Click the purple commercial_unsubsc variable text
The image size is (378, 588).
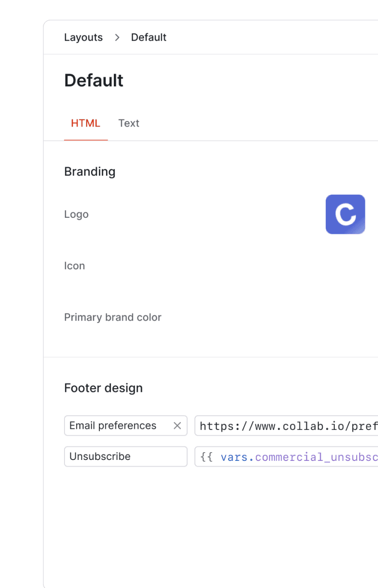click(x=316, y=457)
